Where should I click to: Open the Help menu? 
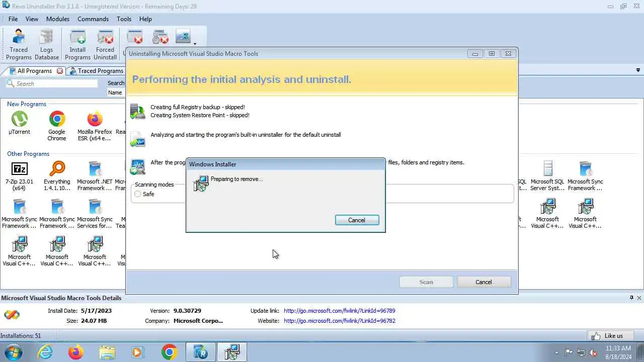[145, 19]
